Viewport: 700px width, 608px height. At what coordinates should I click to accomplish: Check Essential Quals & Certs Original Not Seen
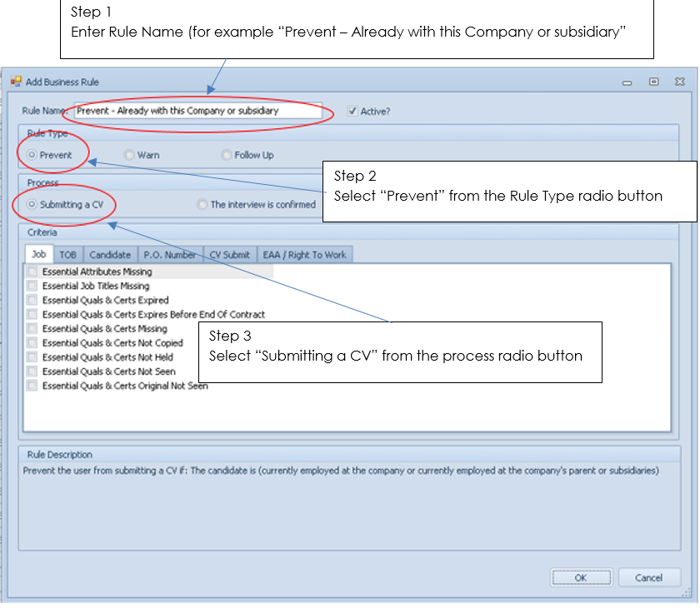(x=32, y=386)
